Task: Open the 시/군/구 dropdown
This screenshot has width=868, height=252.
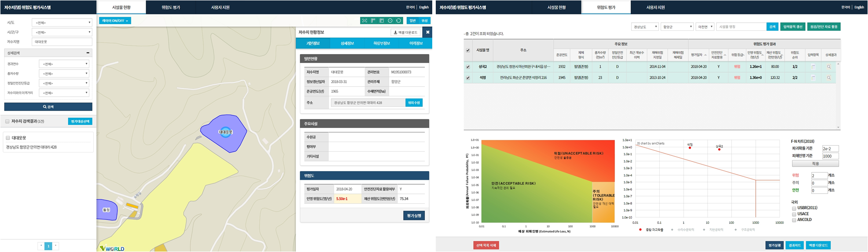Action: 62,32
